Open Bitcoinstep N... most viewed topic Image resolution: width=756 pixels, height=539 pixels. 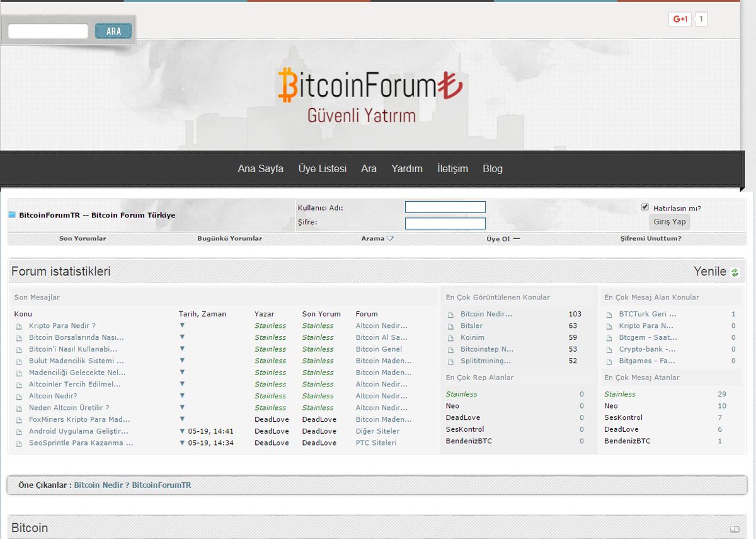coord(487,349)
